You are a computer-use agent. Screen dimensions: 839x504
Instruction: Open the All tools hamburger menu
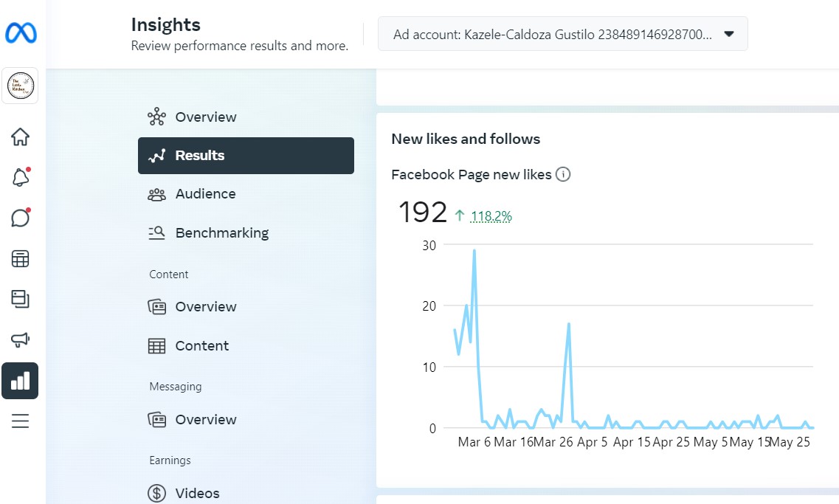pyautogui.click(x=20, y=421)
